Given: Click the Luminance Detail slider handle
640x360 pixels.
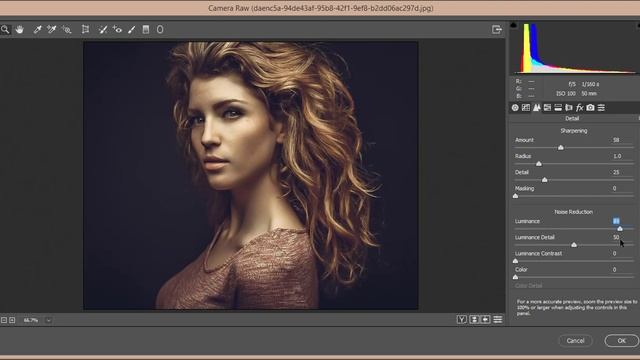Looking at the screenshot, I should coord(574,244).
